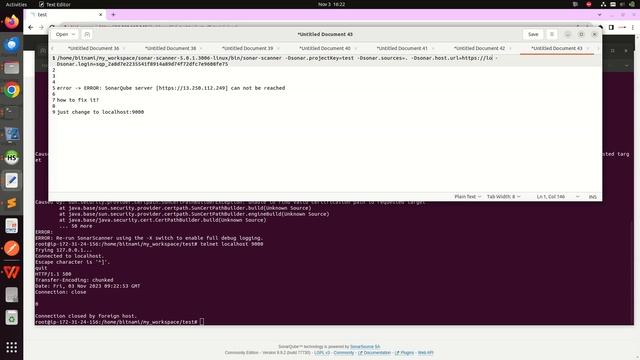The width and height of the screenshot is (640, 360).
Task: Open a new browser tab
Action: (x=113, y=15)
